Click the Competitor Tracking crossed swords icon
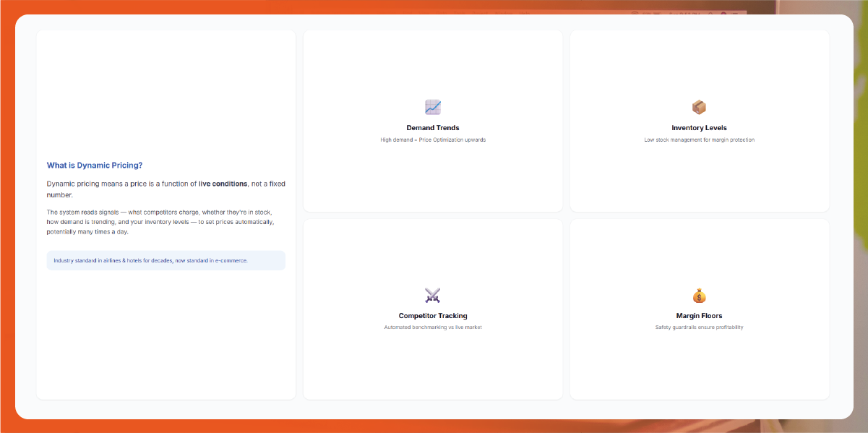The height and width of the screenshot is (433, 868). (433, 296)
